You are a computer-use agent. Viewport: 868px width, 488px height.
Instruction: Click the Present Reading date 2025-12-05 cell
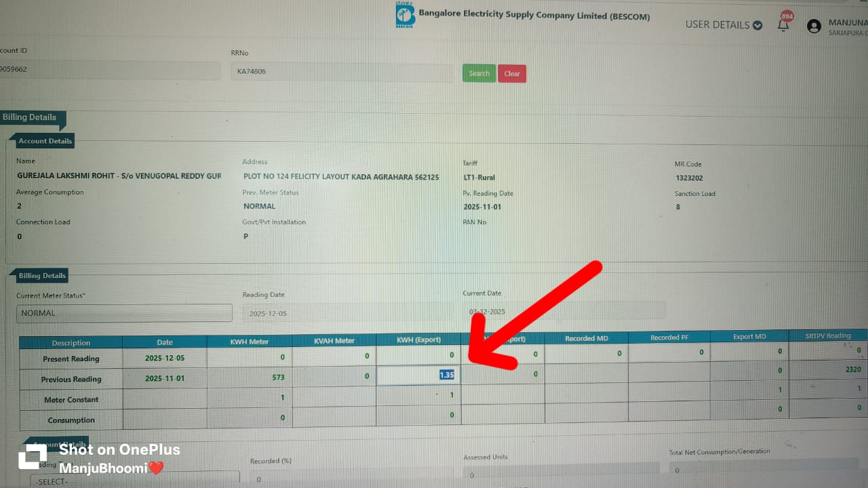(x=165, y=358)
